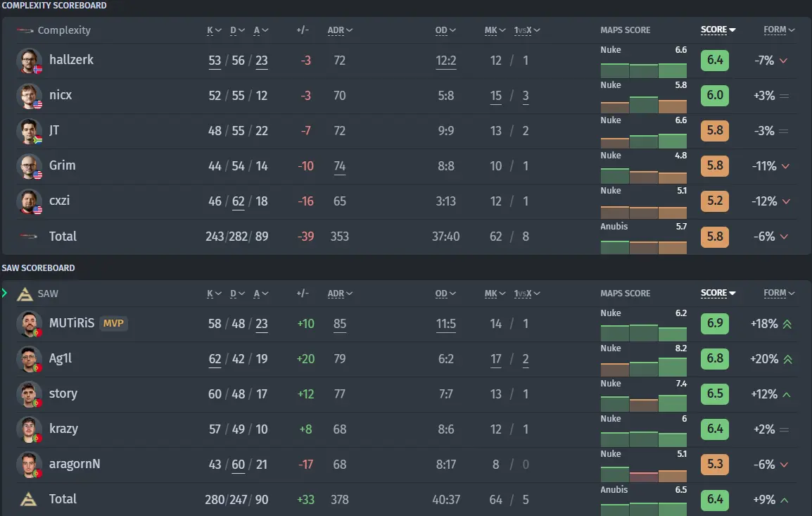The width and height of the screenshot is (812, 516).
Task: Open the SAW team name link
Action: [x=48, y=294]
